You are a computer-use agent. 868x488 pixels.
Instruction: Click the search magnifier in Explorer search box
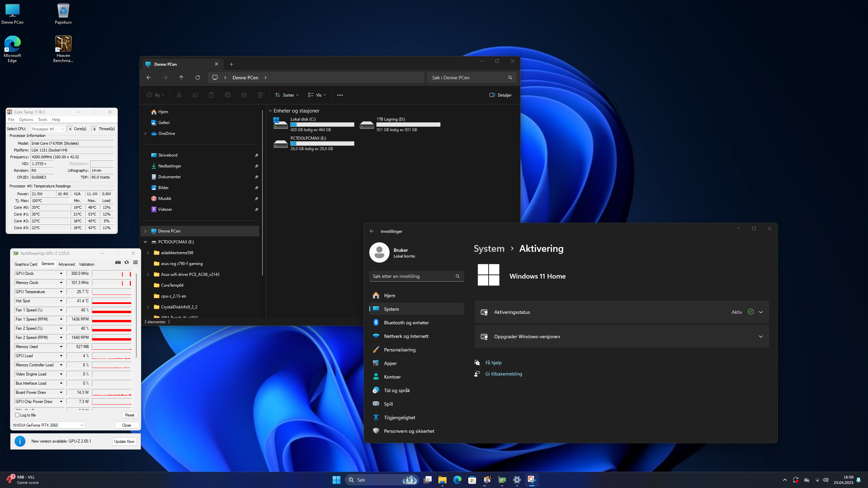(x=510, y=78)
